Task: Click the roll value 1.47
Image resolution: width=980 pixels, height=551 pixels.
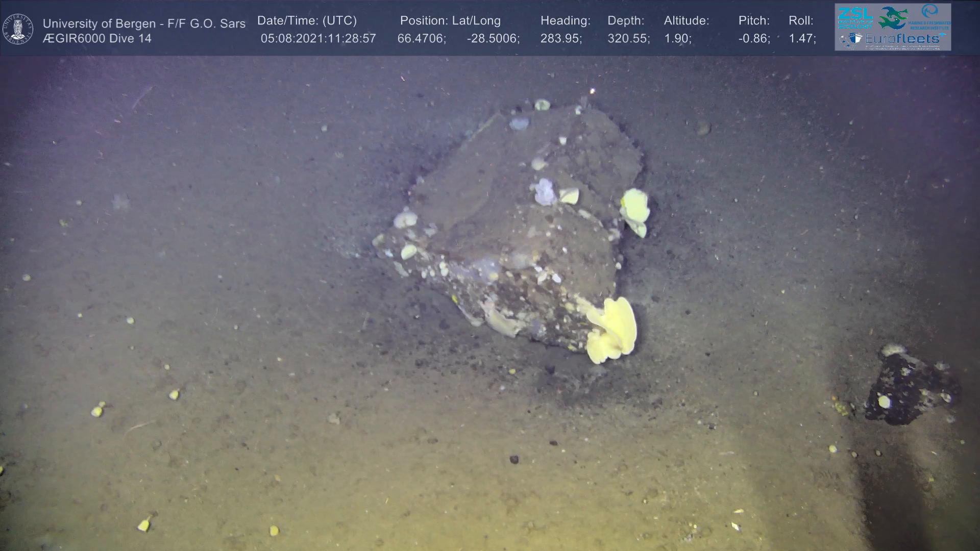Action: click(802, 39)
